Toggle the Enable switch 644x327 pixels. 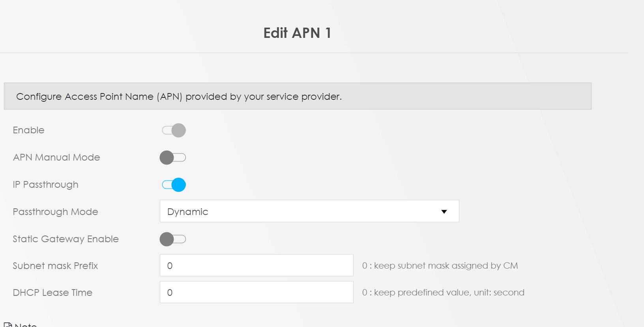(174, 130)
